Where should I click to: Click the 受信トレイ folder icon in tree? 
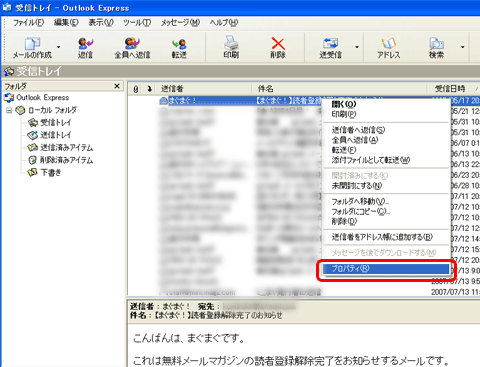click(x=33, y=123)
